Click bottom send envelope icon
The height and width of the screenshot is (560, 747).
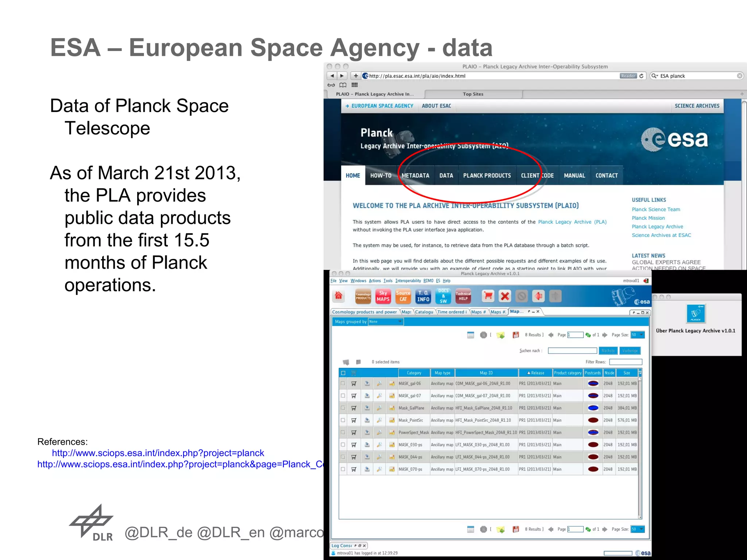[x=500, y=529]
